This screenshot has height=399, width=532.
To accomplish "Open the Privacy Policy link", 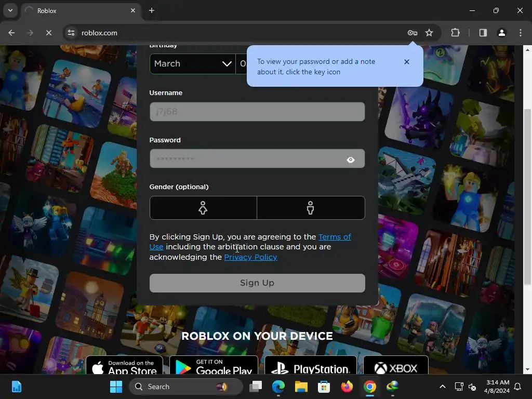I will pos(251,257).
